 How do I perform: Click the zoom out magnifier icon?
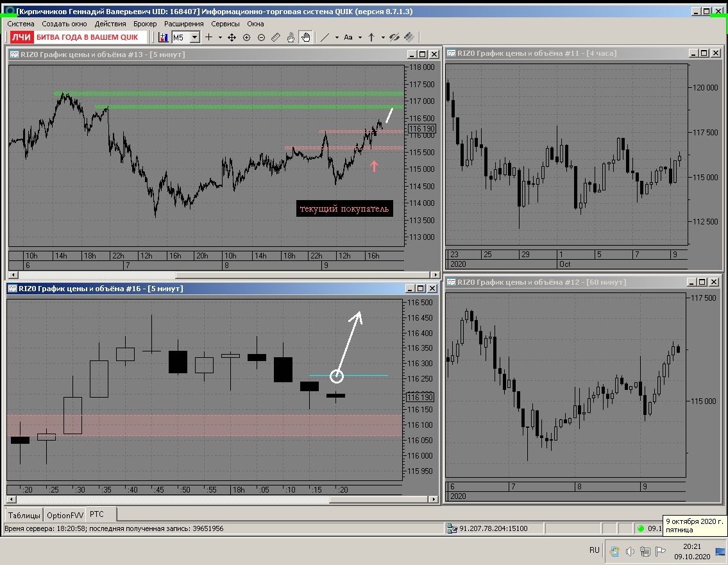[262, 38]
